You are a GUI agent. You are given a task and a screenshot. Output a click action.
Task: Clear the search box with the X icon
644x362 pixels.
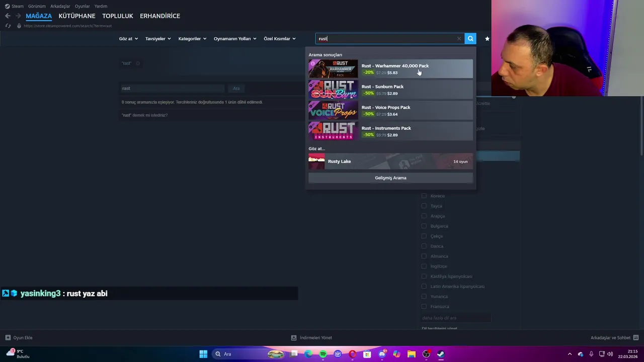point(459,39)
